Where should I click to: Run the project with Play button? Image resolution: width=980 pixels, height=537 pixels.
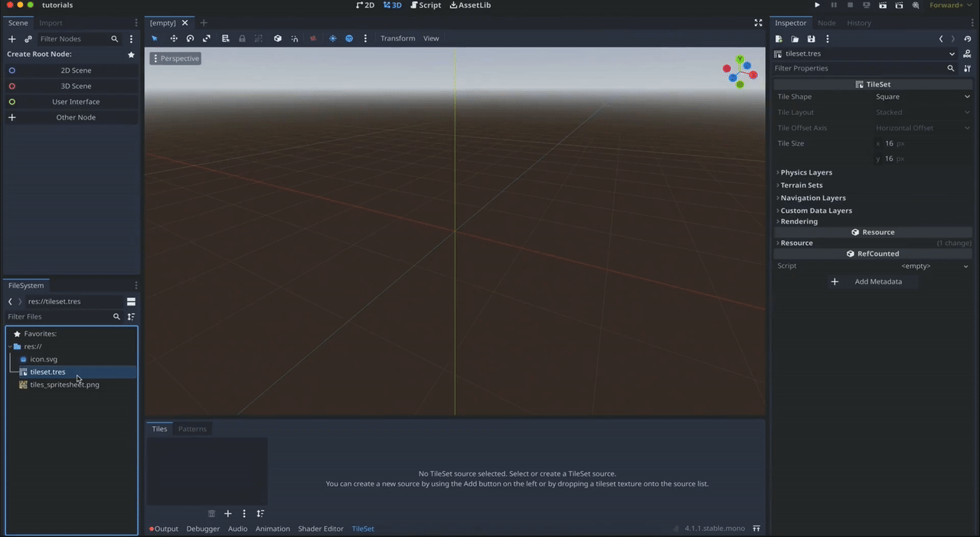pyautogui.click(x=817, y=5)
